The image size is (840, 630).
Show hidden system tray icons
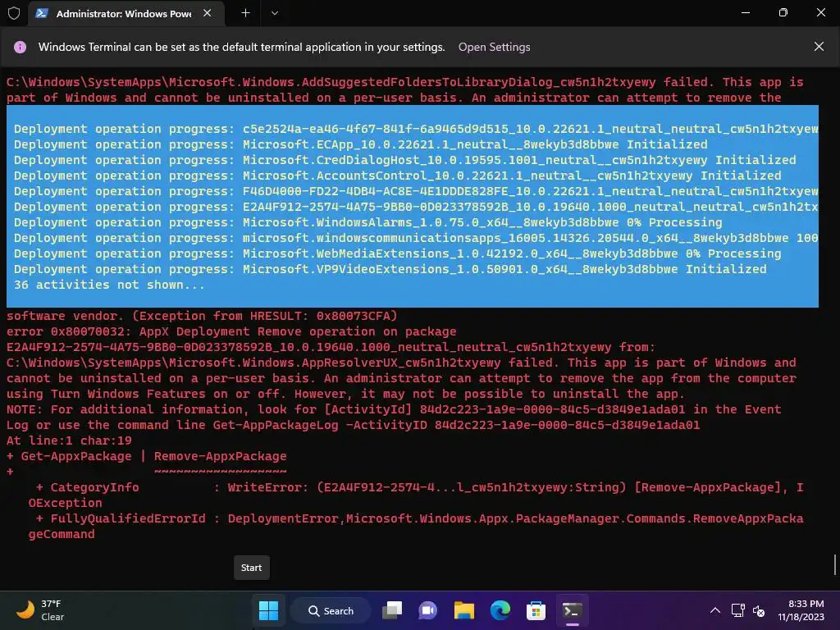(715, 610)
